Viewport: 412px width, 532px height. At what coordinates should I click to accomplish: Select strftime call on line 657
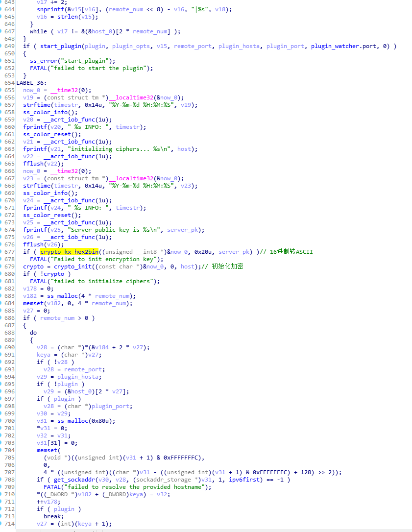(37, 105)
